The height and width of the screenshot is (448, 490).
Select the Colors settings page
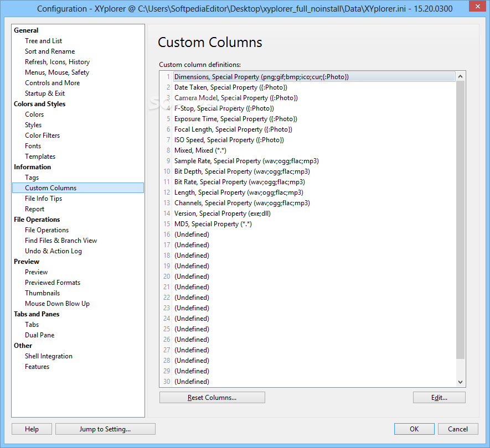pos(34,114)
